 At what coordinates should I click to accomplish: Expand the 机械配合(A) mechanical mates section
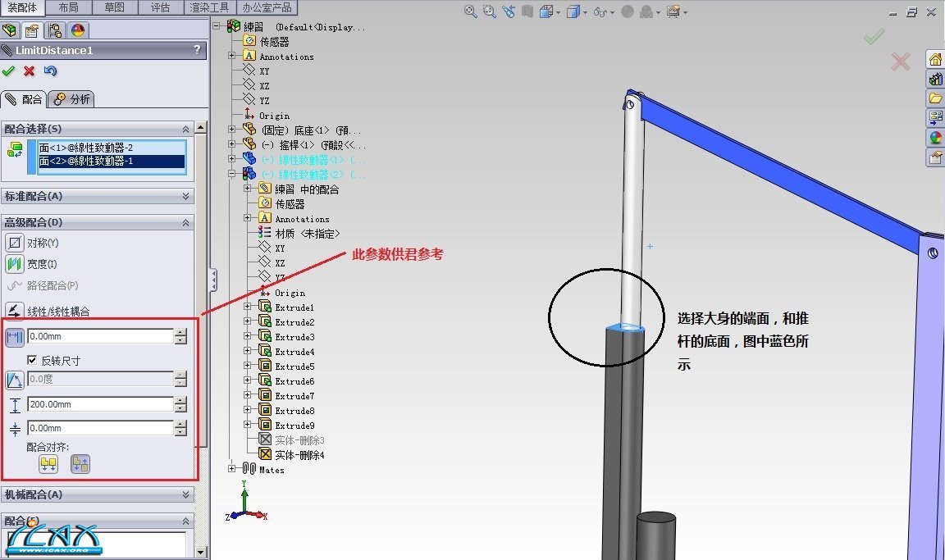click(186, 495)
